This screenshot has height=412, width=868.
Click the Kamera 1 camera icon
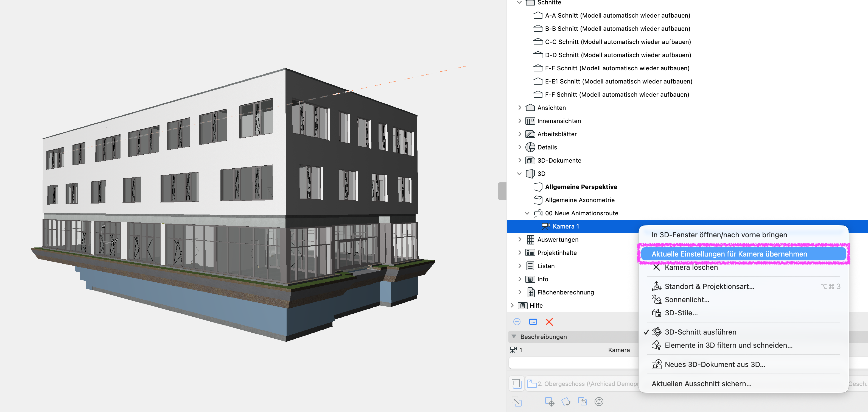pyautogui.click(x=545, y=226)
